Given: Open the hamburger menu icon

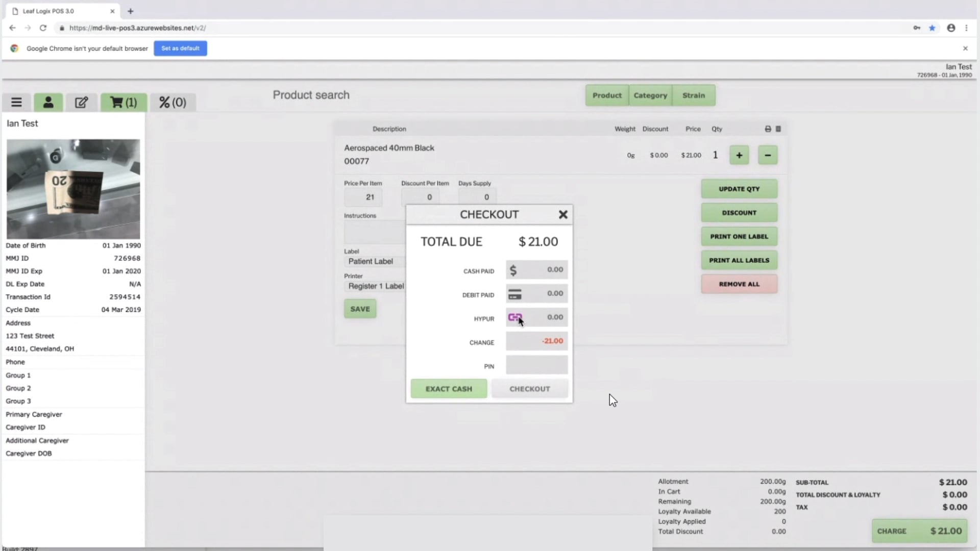Looking at the screenshot, I should pos(16,103).
